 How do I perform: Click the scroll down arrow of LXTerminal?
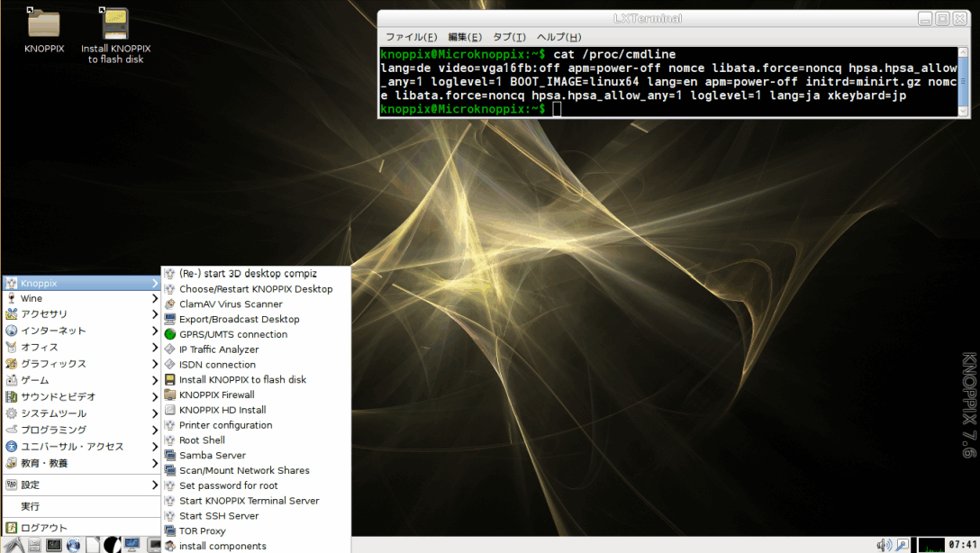963,111
